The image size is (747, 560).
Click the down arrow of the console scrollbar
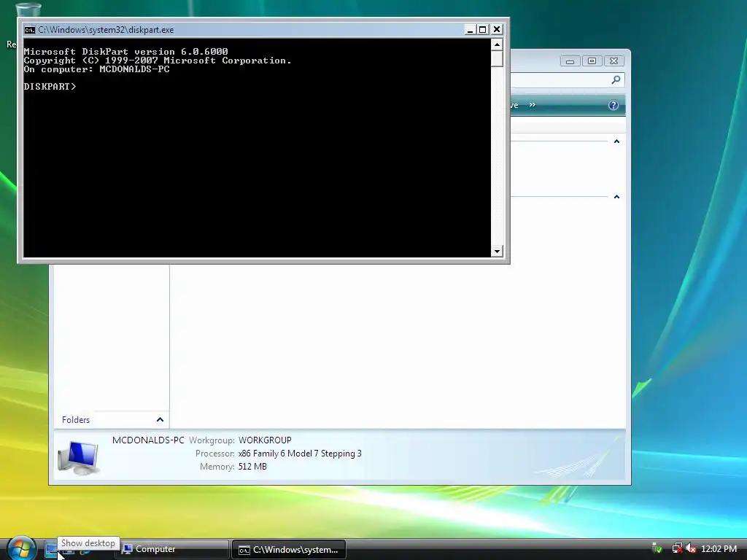pyautogui.click(x=497, y=251)
